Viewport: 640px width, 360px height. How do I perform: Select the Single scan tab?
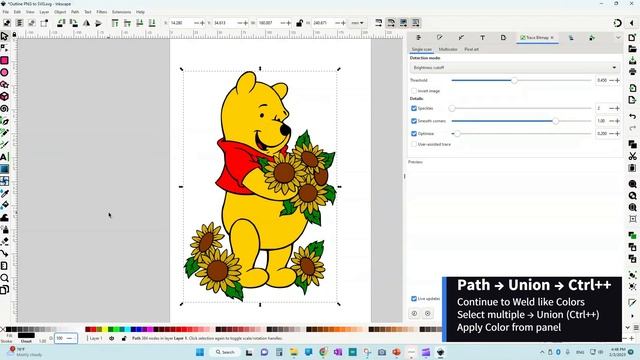point(421,49)
